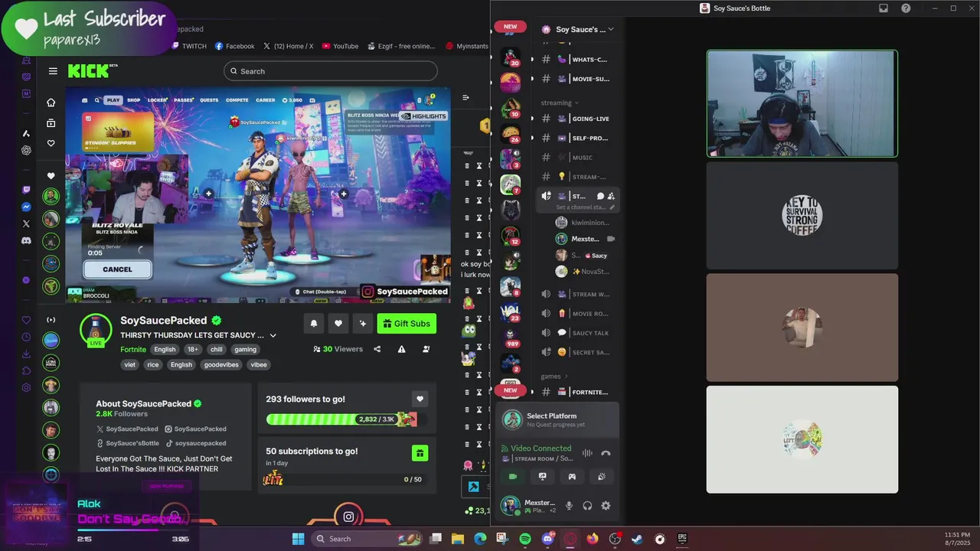This screenshot has height=551, width=980.
Task: Open Spotify from the taskbar
Action: [525, 539]
